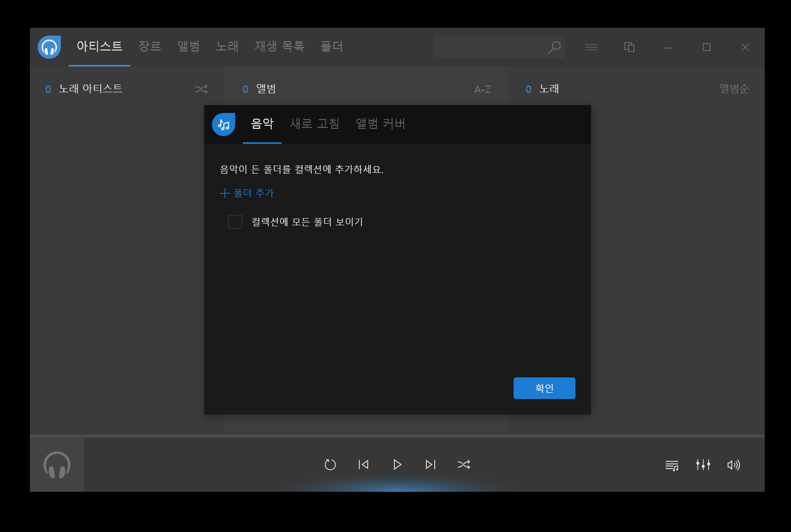Open the 앨범 커버 dialog tab
This screenshot has height=532, width=791.
coord(381,124)
